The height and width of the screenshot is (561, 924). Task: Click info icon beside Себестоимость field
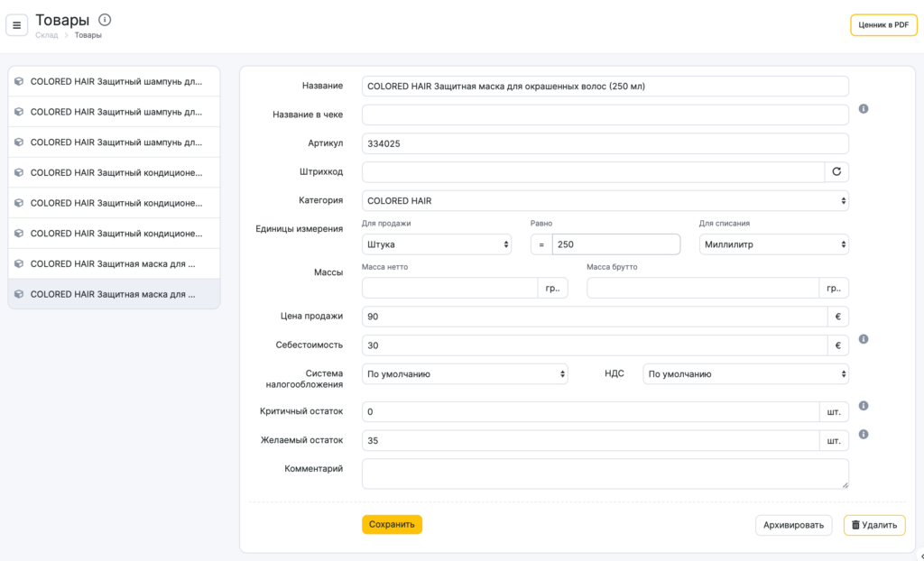(x=863, y=339)
